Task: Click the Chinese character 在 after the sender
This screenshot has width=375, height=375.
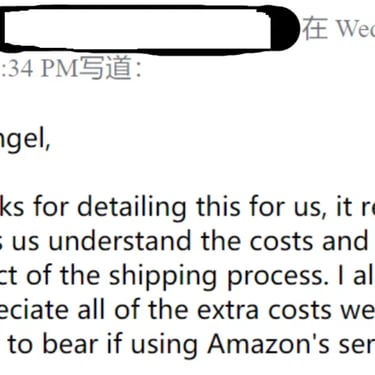Action: 315,28
